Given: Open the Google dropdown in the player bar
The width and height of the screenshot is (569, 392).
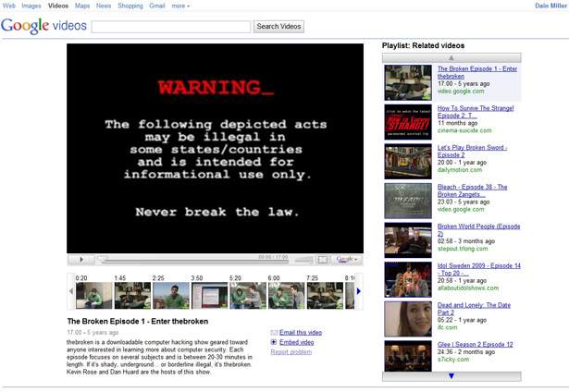Looking at the screenshot, I should click(346, 260).
